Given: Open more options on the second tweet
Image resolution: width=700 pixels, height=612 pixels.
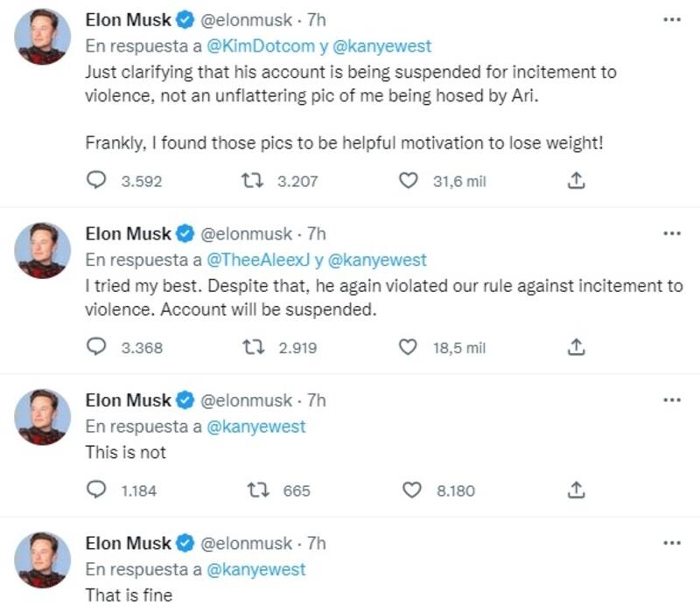Looking at the screenshot, I should tap(672, 233).
